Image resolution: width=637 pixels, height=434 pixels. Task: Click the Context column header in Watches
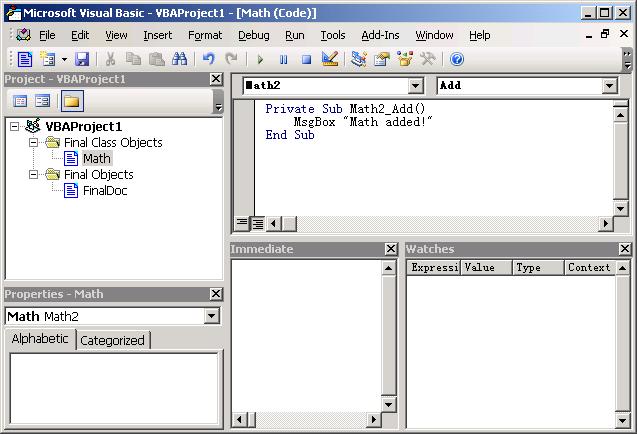click(590, 267)
